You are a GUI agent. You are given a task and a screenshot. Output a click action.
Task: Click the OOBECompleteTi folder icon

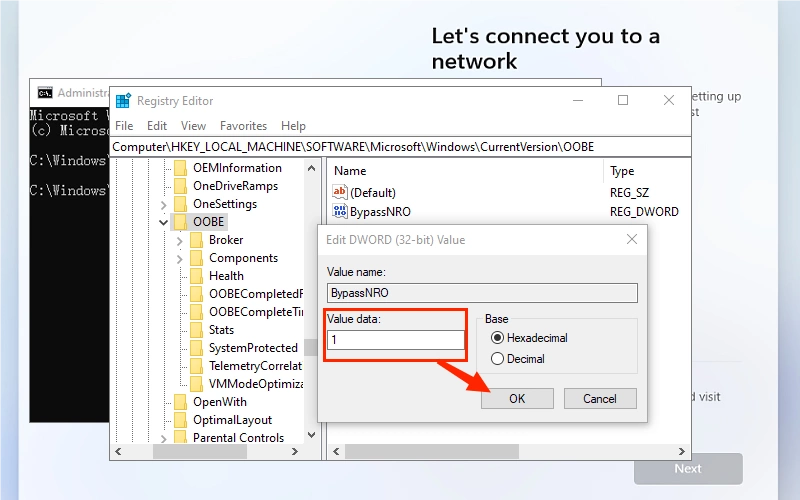pos(196,312)
